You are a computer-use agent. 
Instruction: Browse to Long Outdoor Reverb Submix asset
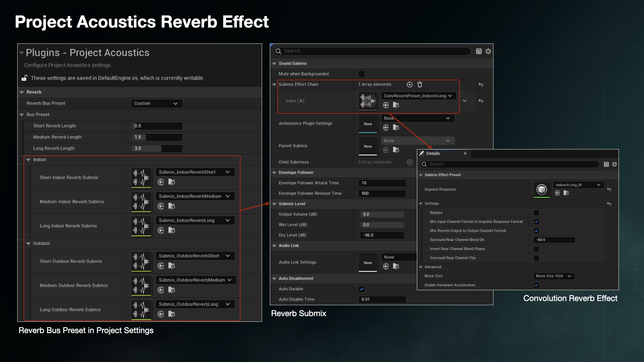tap(172, 314)
